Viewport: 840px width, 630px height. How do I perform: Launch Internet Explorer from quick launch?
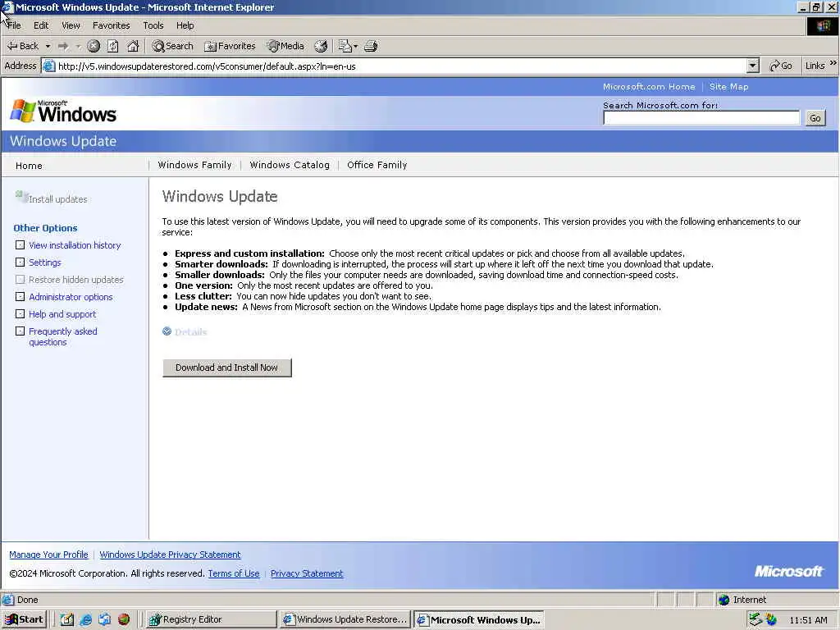[x=85, y=619]
